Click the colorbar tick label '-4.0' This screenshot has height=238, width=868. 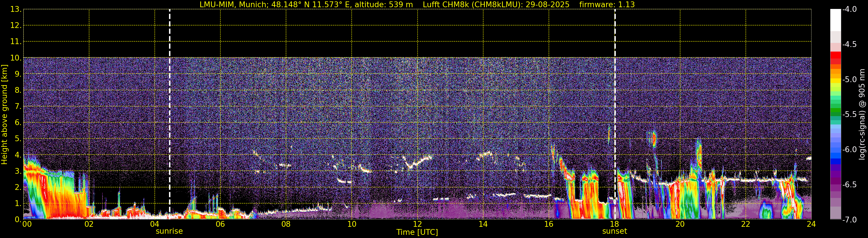[x=850, y=9]
